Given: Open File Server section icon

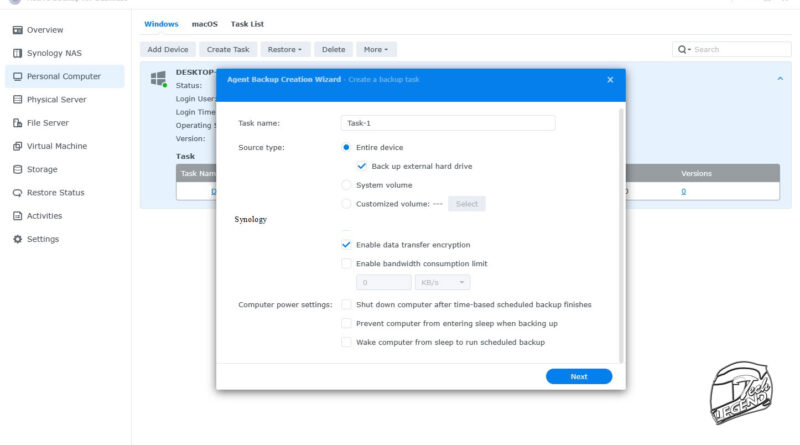Looking at the screenshot, I should click(x=17, y=123).
